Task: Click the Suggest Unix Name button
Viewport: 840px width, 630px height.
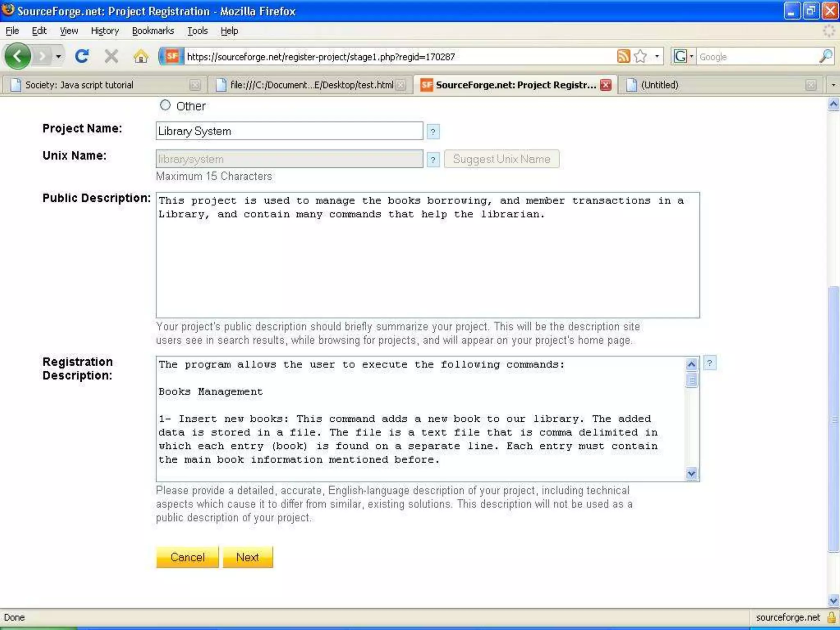Action: pos(501,159)
